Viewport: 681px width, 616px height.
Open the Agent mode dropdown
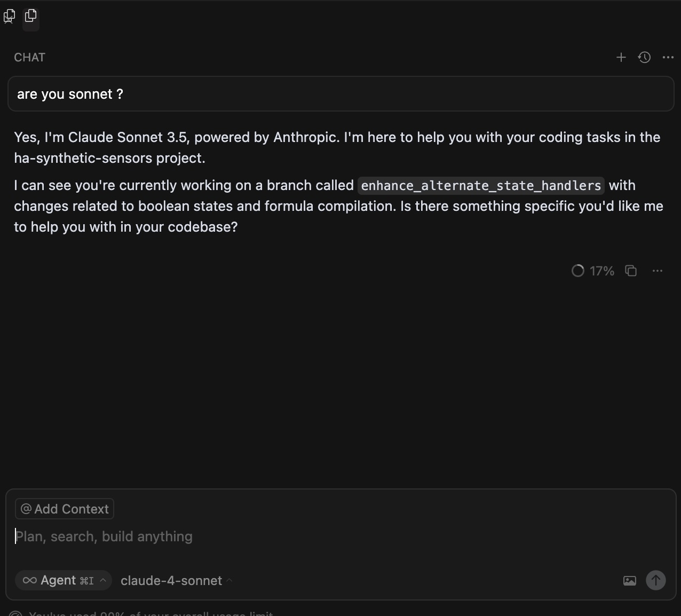(64, 580)
